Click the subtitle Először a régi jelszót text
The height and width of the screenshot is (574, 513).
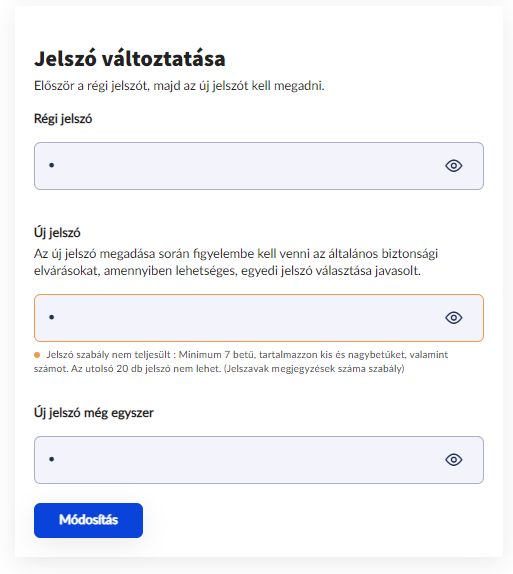tap(179, 86)
